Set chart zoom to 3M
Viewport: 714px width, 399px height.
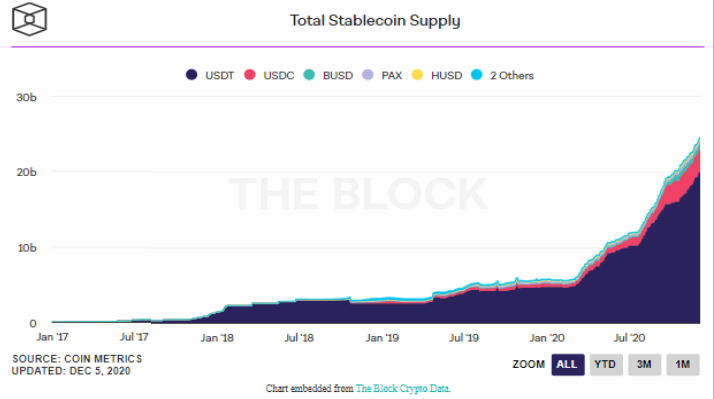644,364
